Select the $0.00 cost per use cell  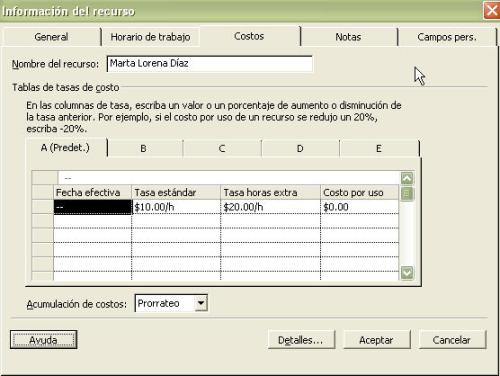coord(359,207)
